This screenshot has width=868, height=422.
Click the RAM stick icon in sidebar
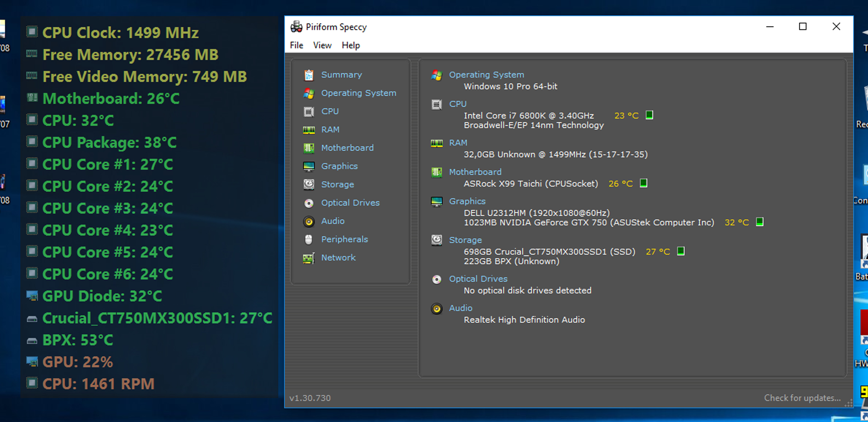pos(309,130)
